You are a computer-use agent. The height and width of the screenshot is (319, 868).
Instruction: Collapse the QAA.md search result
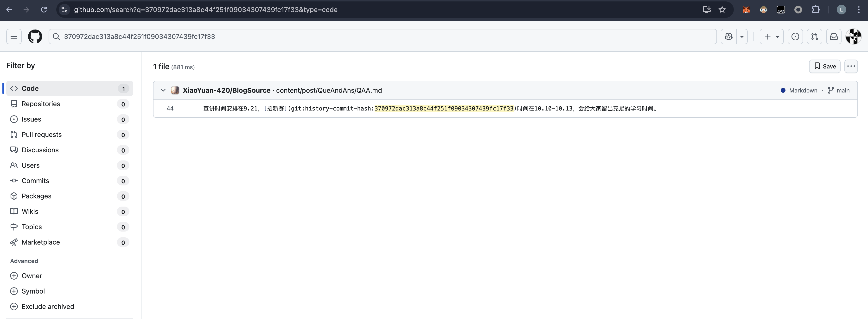163,90
